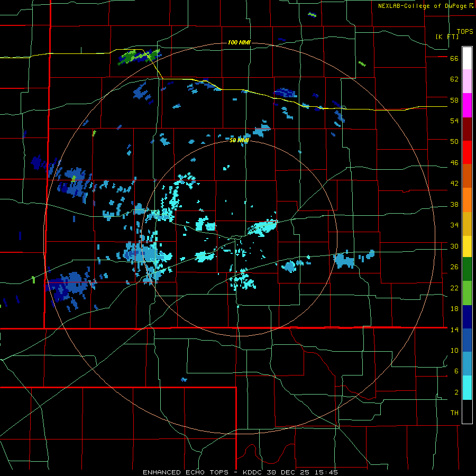This screenshot has width=476, height=476.
Task: Click the [K FT] units label
Action: pyautogui.click(x=447, y=36)
